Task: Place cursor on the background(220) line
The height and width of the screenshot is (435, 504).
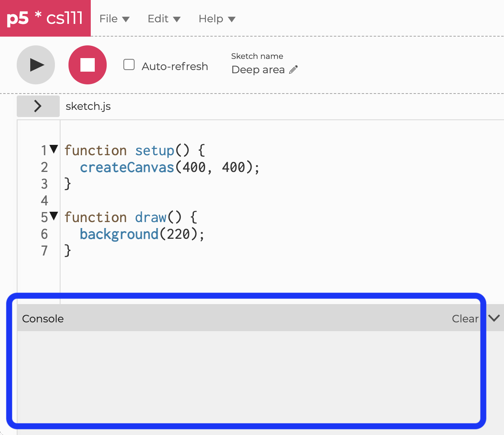Action: coord(142,234)
